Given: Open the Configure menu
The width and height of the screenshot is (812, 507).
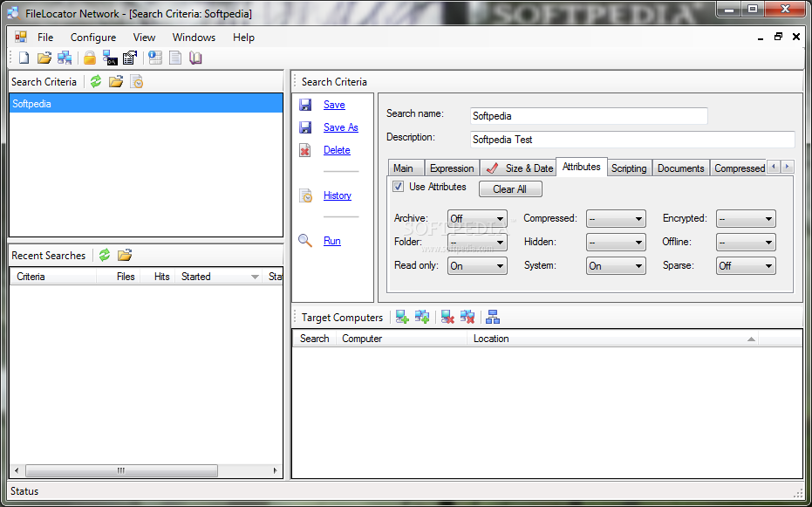Looking at the screenshot, I should click(93, 38).
